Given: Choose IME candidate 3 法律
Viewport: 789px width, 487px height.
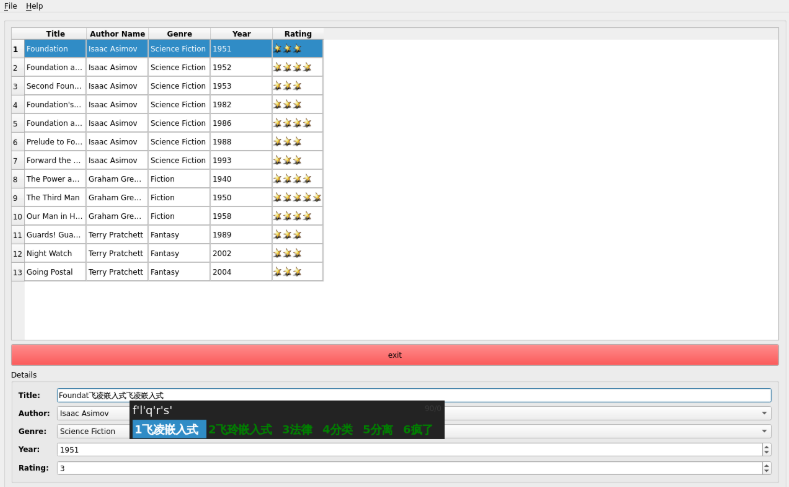Looking at the screenshot, I should (297, 429).
